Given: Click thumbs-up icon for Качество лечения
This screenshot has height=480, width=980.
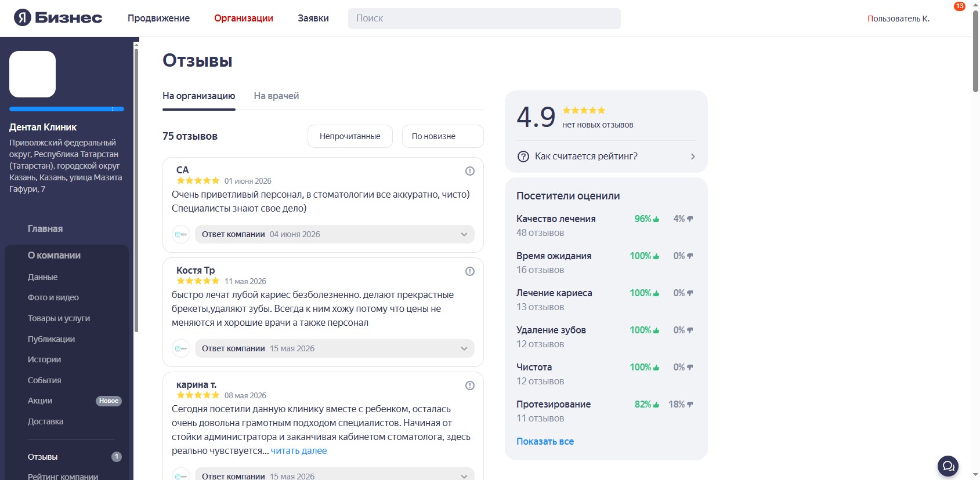Looking at the screenshot, I should [656, 219].
